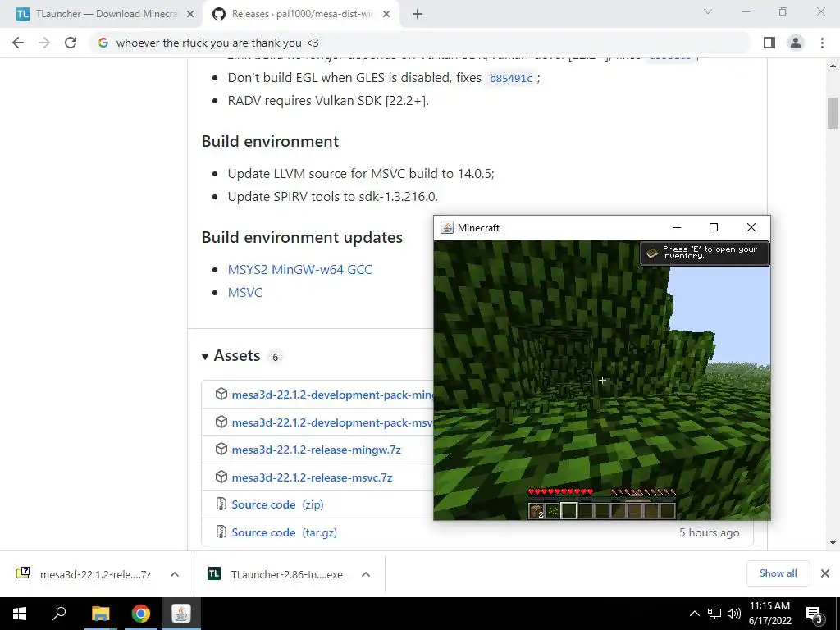This screenshot has width=840, height=630.
Task: Click the scrollbar up arrow
Action: [833, 66]
